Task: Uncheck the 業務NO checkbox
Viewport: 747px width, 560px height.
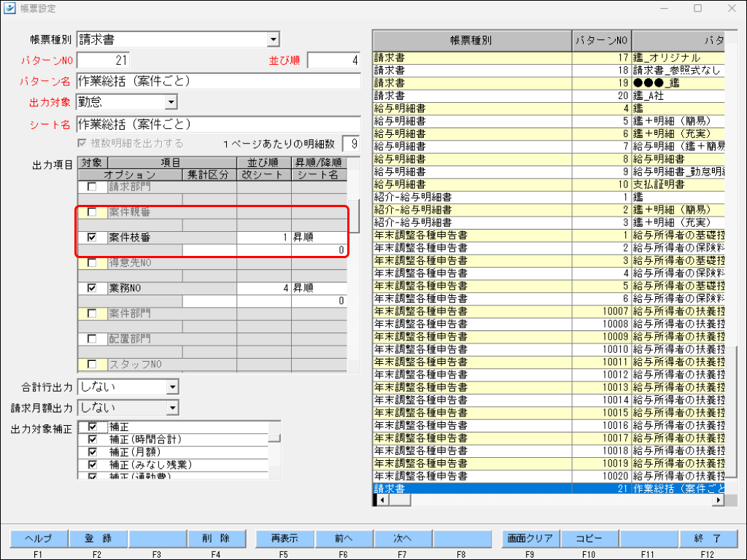Action: click(x=91, y=287)
